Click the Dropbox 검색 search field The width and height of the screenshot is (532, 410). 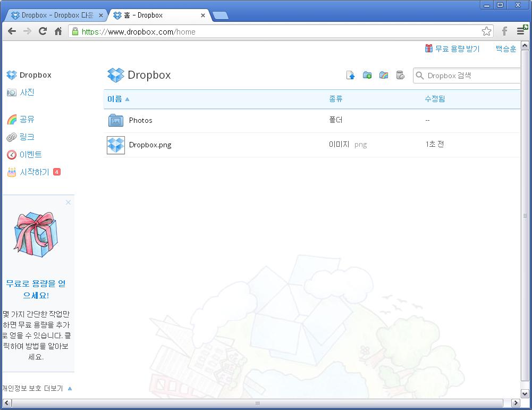[x=467, y=76]
